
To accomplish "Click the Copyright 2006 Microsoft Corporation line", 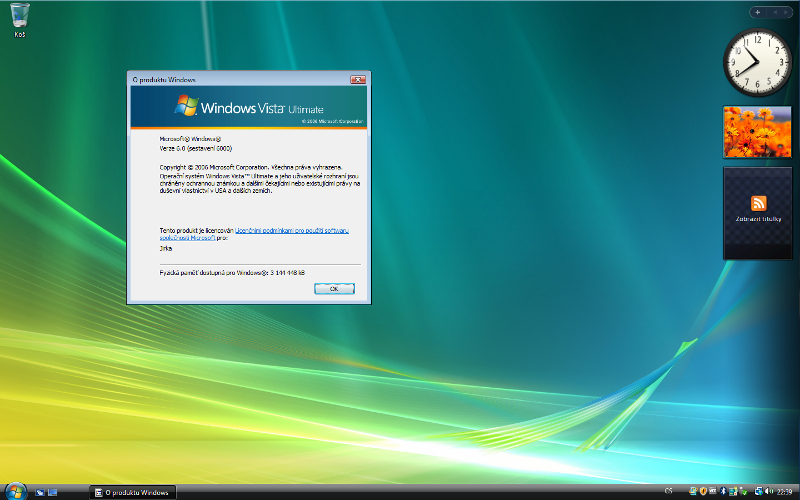I will pyautogui.click(x=251, y=167).
